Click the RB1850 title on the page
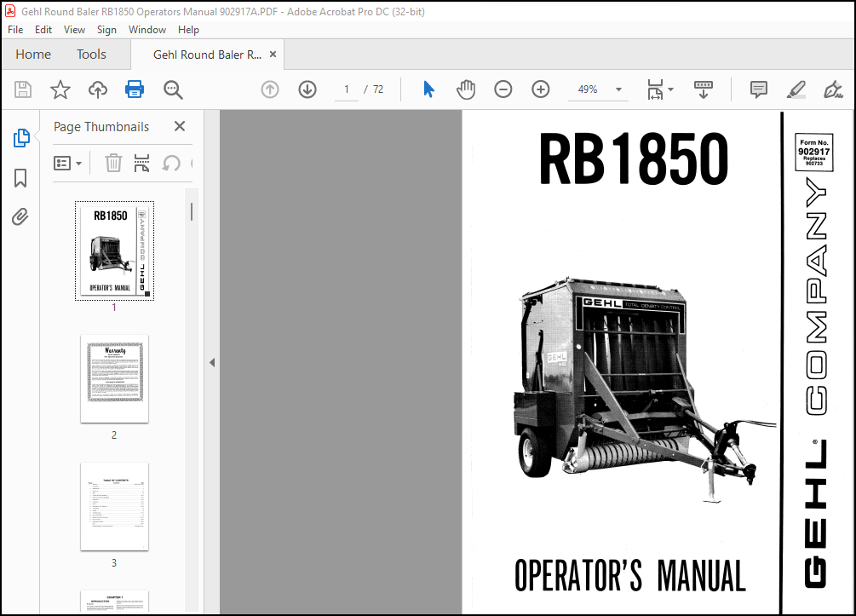This screenshot has width=856, height=616. [633, 159]
